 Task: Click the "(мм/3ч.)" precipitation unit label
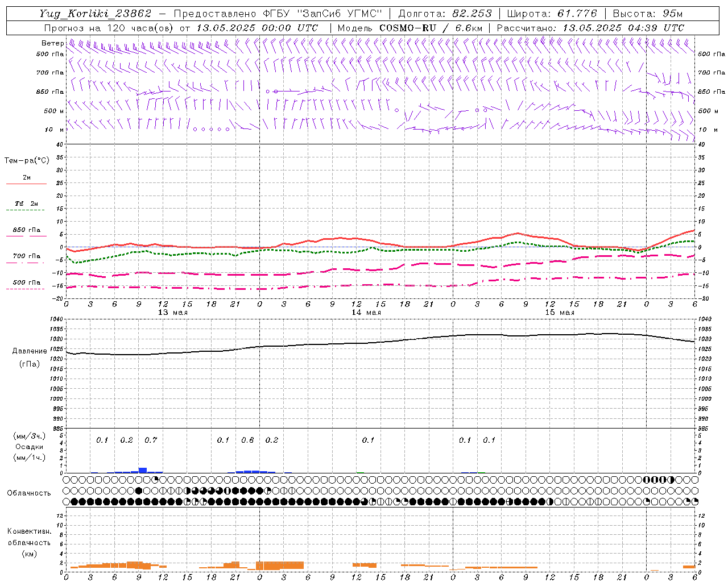tap(30, 436)
